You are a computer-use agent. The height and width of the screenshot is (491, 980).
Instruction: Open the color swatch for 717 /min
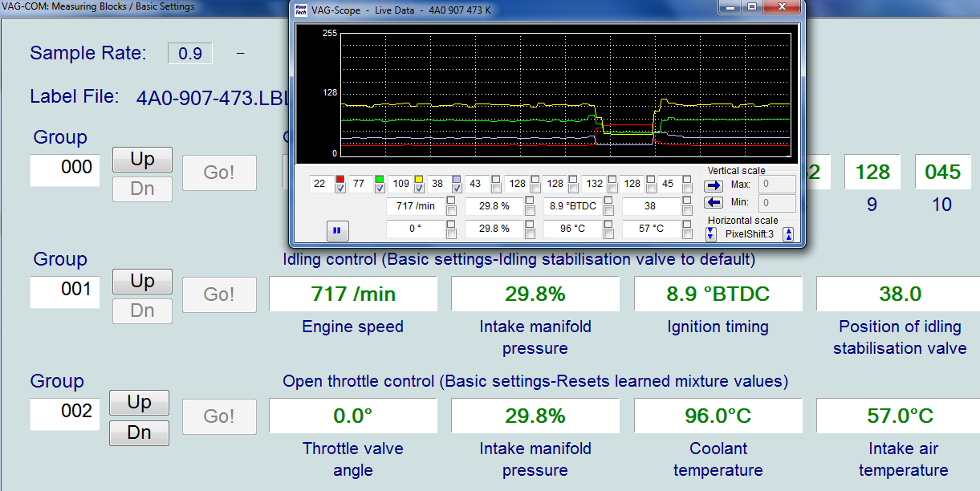click(451, 200)
